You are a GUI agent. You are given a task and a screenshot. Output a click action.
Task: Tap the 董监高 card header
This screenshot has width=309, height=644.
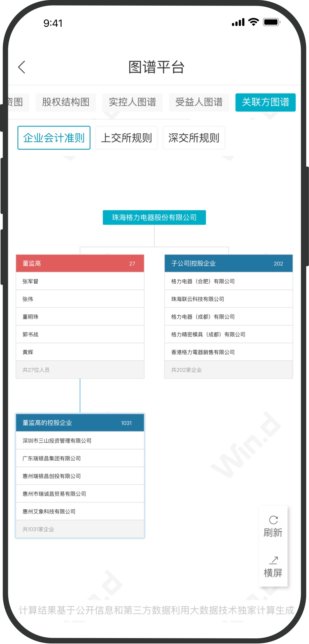80,263
